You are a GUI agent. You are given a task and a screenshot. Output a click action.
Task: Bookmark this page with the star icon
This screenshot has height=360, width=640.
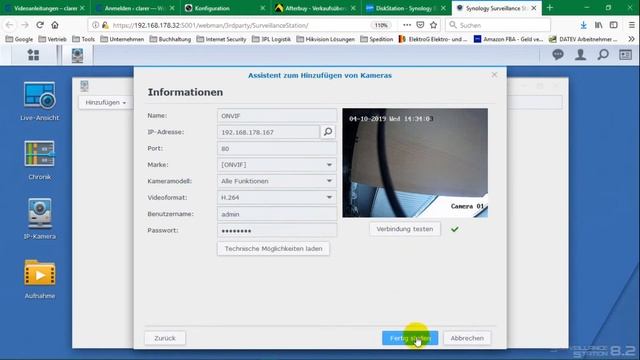pos(433,25)
